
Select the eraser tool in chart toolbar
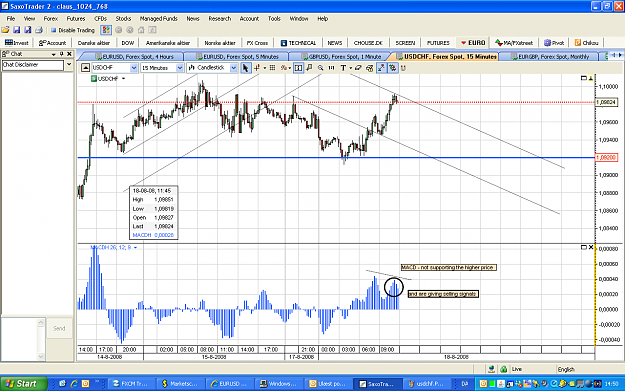[x=358, y=68]
